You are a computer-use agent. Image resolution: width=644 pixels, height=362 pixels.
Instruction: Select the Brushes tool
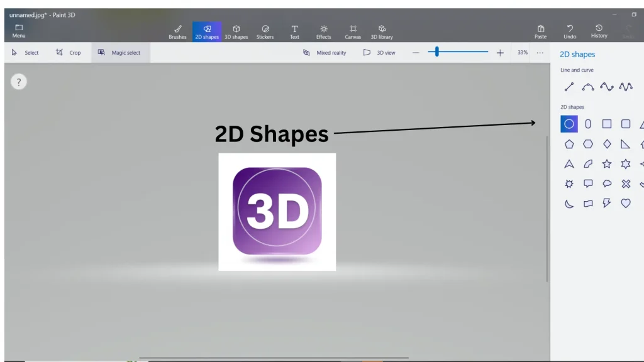[178, 31]
